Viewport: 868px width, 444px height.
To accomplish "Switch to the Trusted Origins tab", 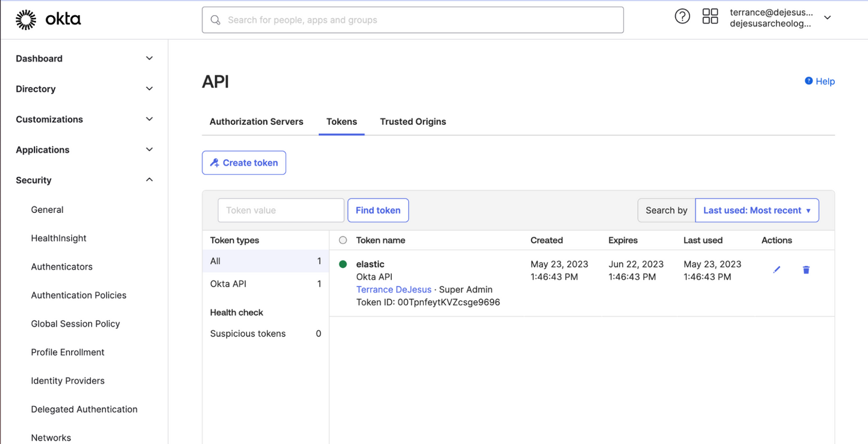I will coord(413,121).
